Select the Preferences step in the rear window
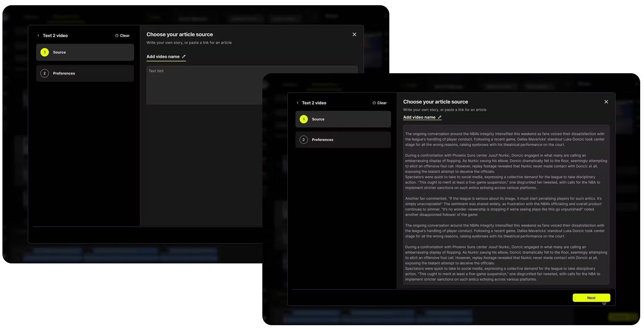The width and height of the screenshot is (644, 329). pos(85,73)
